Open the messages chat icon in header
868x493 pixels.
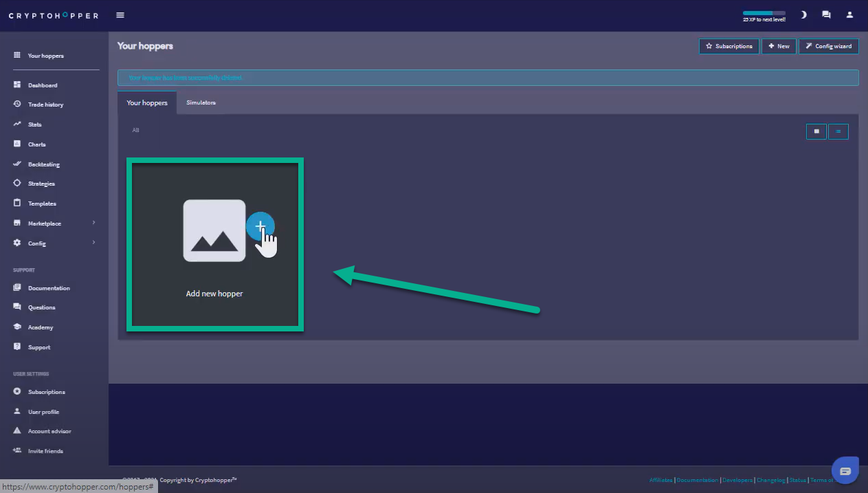[826, 15]
